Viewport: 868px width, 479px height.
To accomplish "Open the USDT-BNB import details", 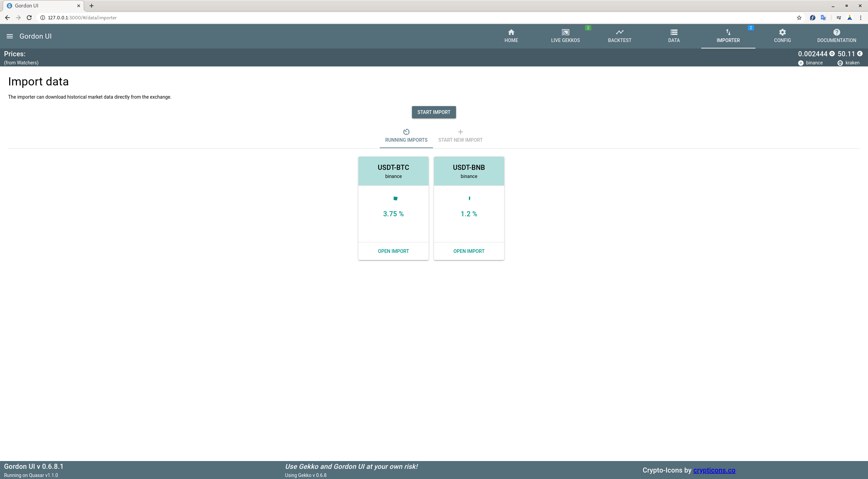I will click(469, 251).
